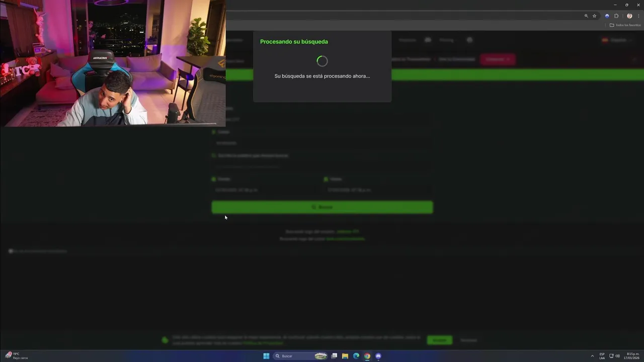This screenshot has height=362, width=644.
Task: Open Task View on the taskbar
Action: 334,356
